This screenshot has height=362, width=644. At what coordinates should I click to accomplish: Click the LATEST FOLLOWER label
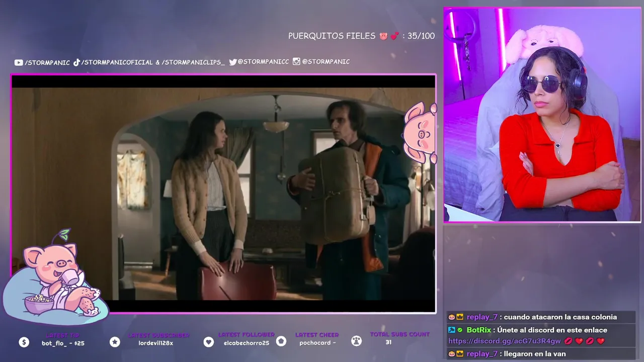247,335
